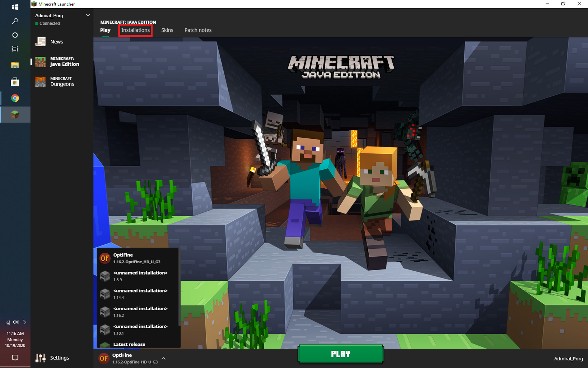Select the unnamed installation version 1.16.2
The width and height of the screenshot is (588, 368).
(x=140, y=312)
